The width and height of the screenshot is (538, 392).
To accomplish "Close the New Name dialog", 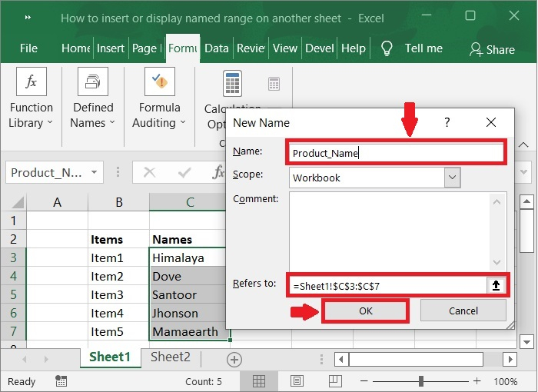I will tap(491, 122).
